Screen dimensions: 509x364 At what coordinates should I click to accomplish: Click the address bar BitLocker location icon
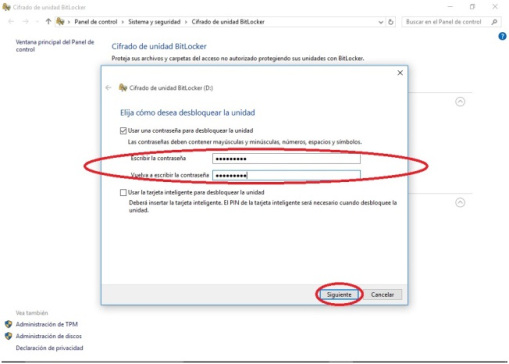point(60,22)
